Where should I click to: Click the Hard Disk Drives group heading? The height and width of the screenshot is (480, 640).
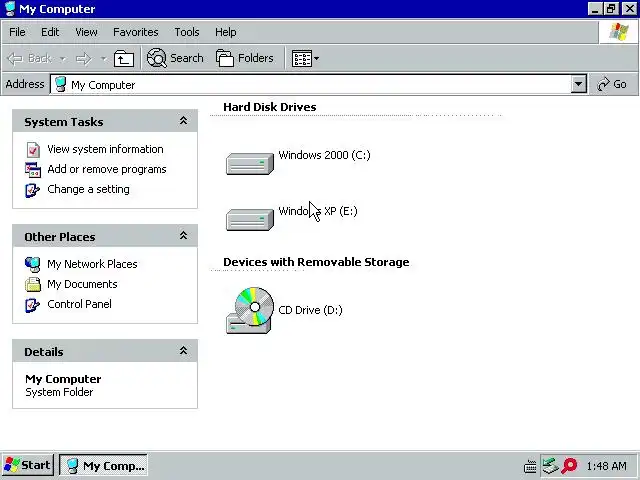click(x=270, y=107)
